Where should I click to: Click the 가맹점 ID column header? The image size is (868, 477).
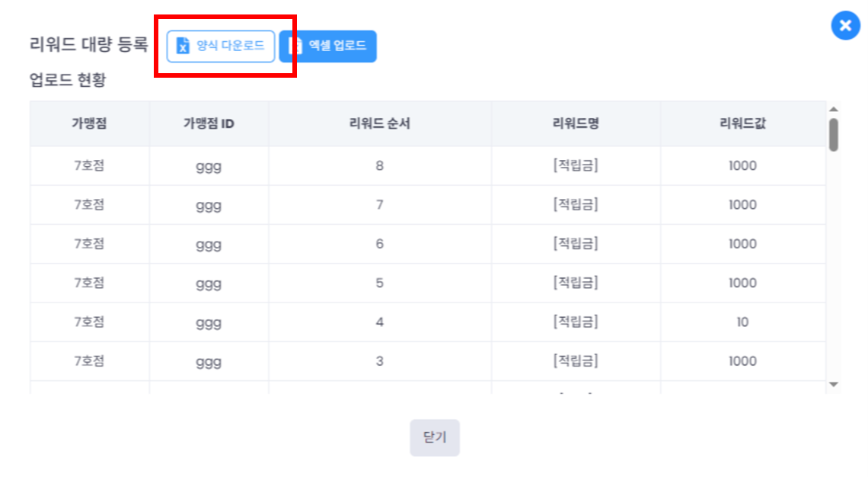click(209, 123)
